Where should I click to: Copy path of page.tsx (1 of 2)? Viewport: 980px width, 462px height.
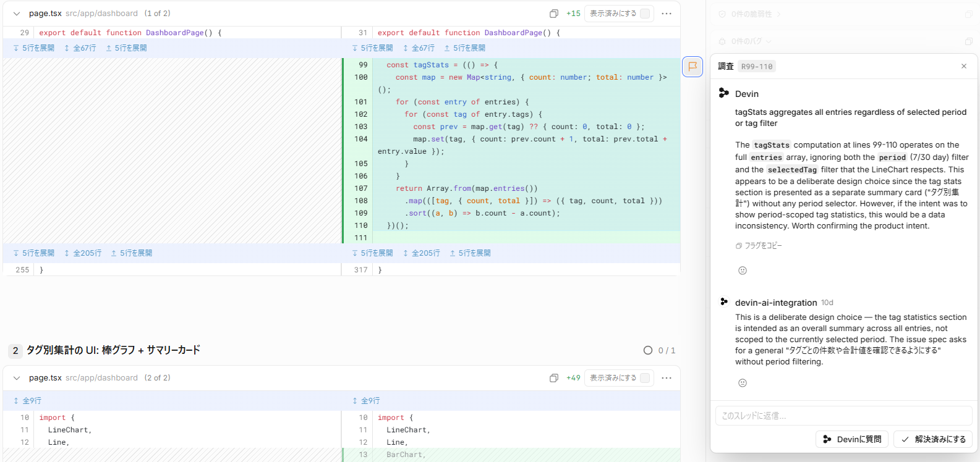[x=554, y=14]
